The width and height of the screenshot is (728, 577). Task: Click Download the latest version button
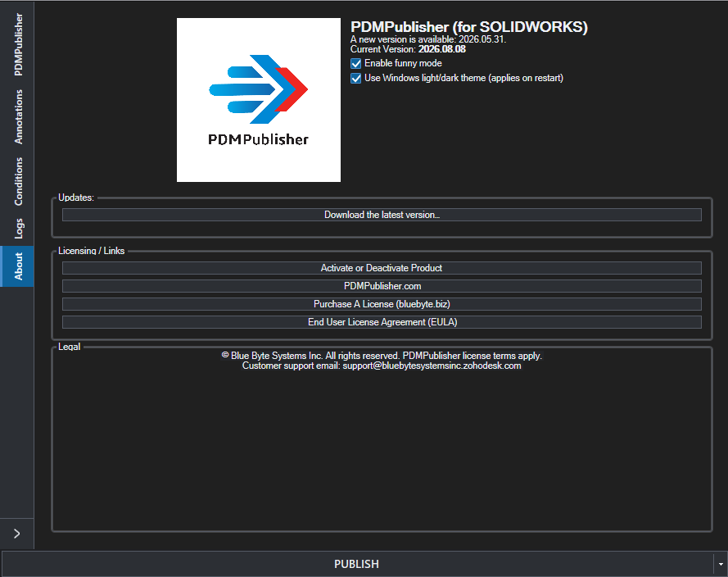382,215
